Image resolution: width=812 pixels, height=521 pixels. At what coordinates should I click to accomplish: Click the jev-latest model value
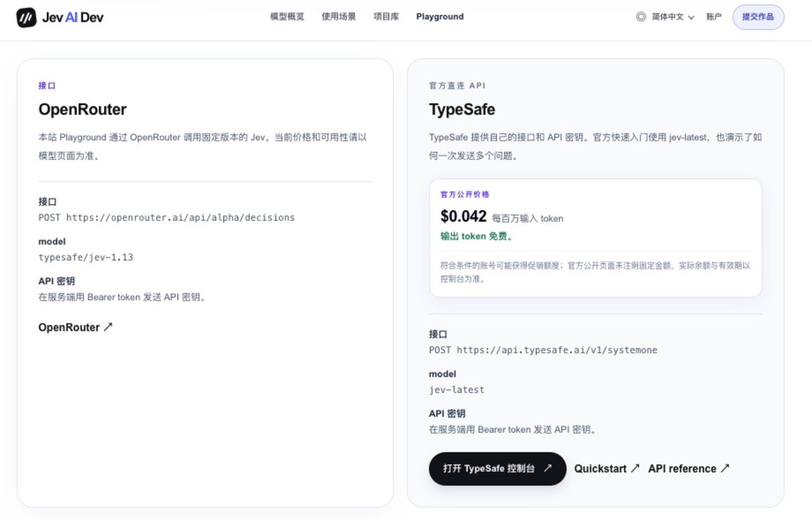(x=457, y=389)
